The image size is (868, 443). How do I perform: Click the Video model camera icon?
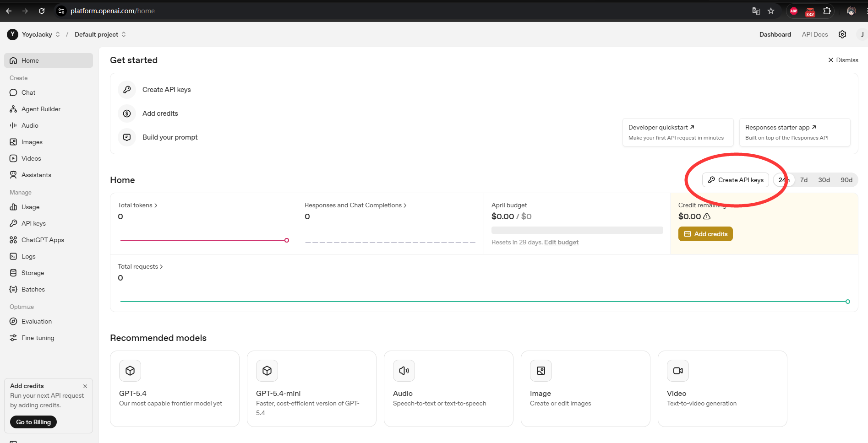(678, 371)
